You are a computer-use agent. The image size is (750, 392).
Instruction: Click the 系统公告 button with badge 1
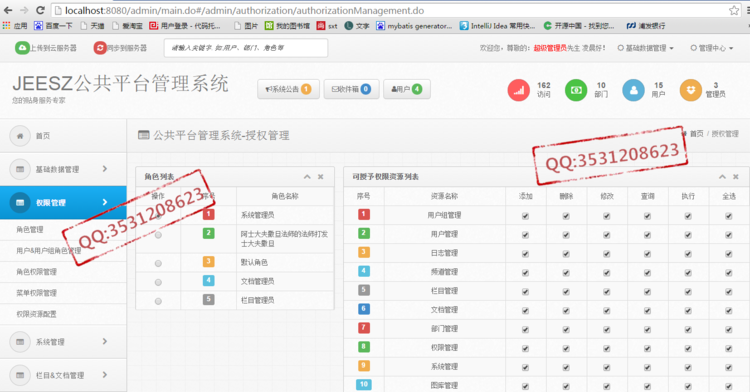click(288, 89)
